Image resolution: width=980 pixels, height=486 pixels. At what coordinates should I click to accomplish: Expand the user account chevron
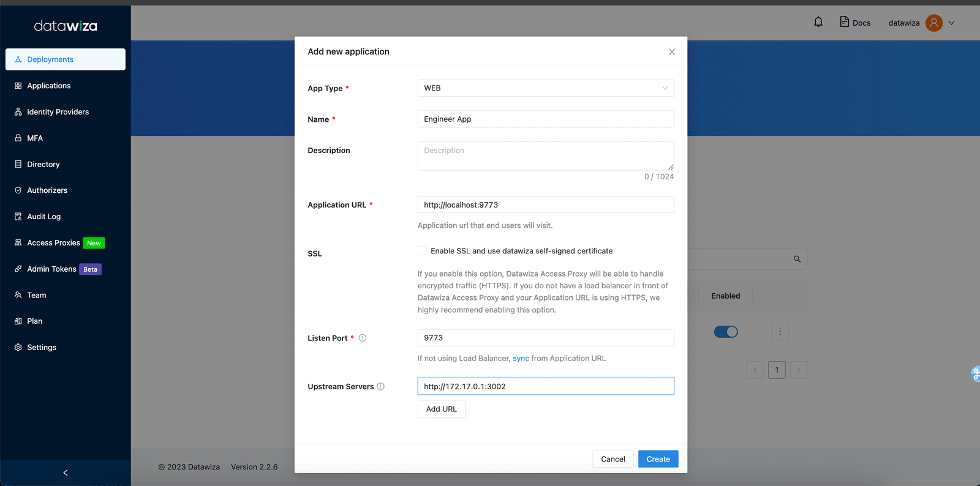(952, 23)
